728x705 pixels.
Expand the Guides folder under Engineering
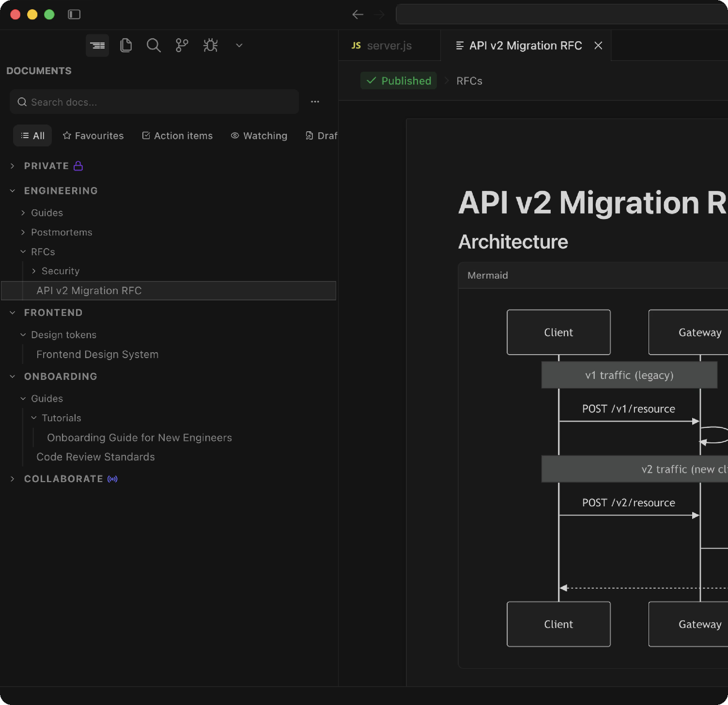[23, 213]
